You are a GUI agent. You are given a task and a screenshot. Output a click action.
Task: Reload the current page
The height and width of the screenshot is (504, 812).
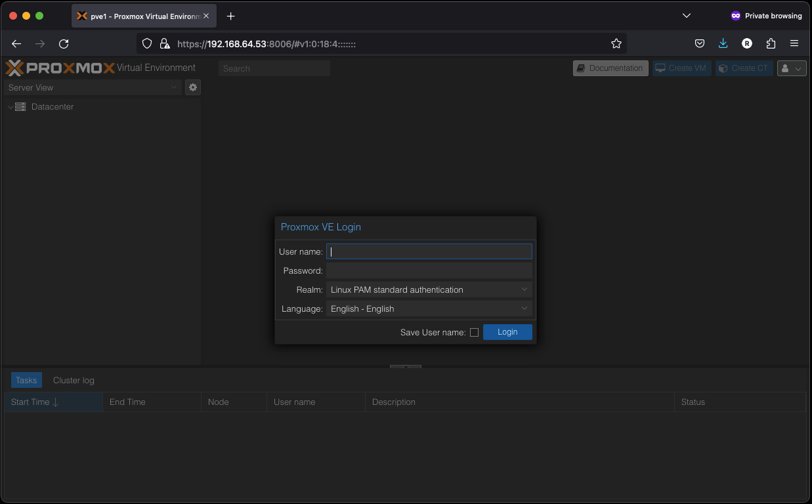tap(64, 43)
